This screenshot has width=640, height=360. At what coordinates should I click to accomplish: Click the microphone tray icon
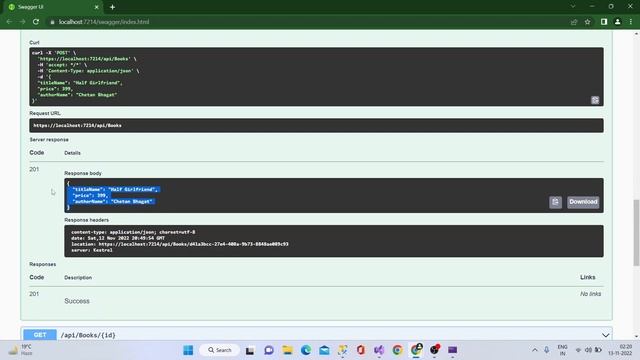(546, 350)
